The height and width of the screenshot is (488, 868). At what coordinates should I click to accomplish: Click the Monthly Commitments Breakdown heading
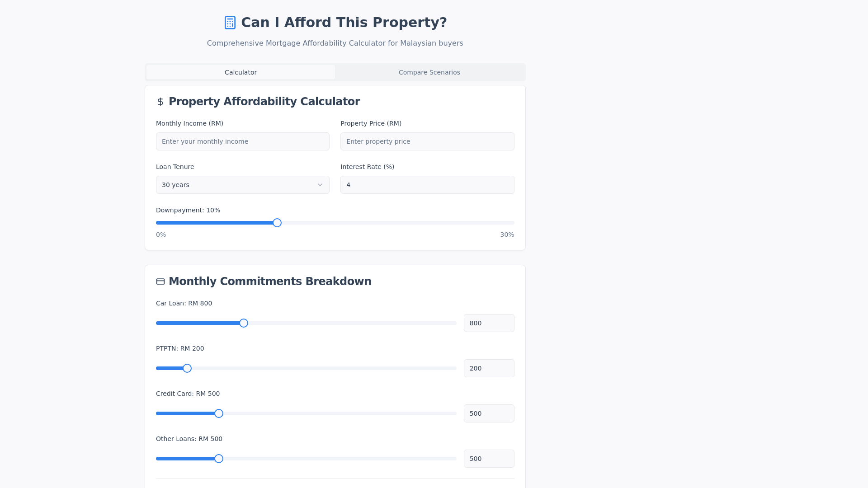tap(270, 281)
